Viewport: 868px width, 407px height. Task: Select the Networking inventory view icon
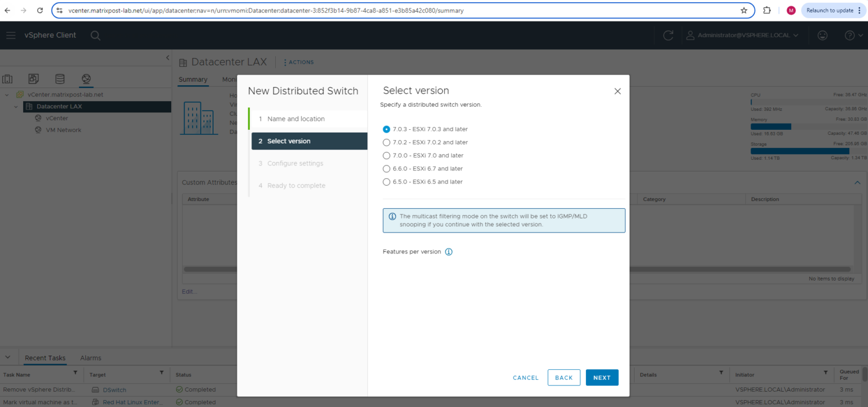pos(86,79)
